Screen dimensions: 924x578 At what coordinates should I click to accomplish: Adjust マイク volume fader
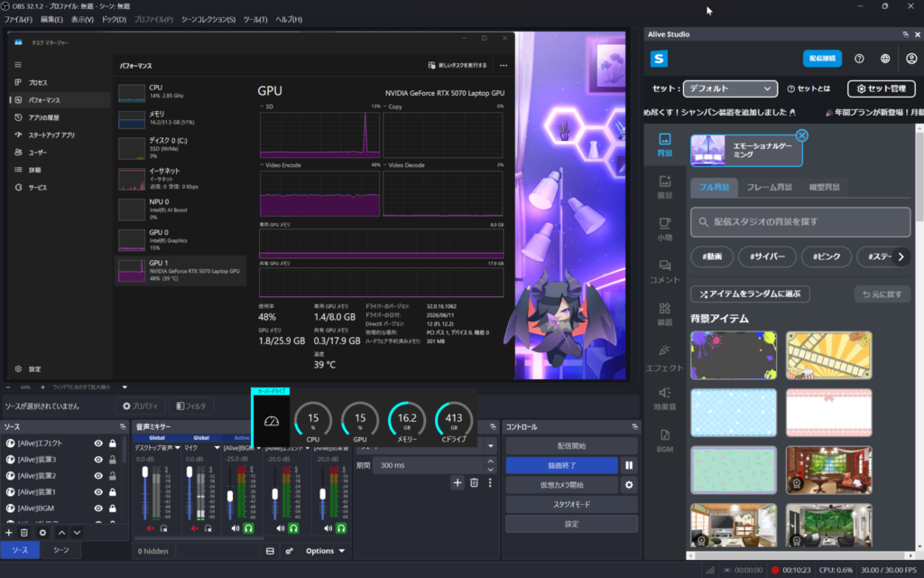click(189, 473)
